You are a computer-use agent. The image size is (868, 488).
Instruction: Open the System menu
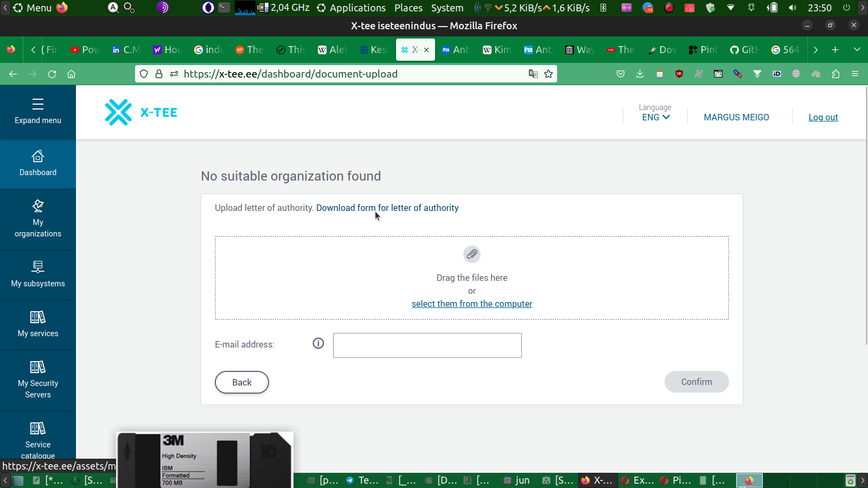(x=447, y=8)
